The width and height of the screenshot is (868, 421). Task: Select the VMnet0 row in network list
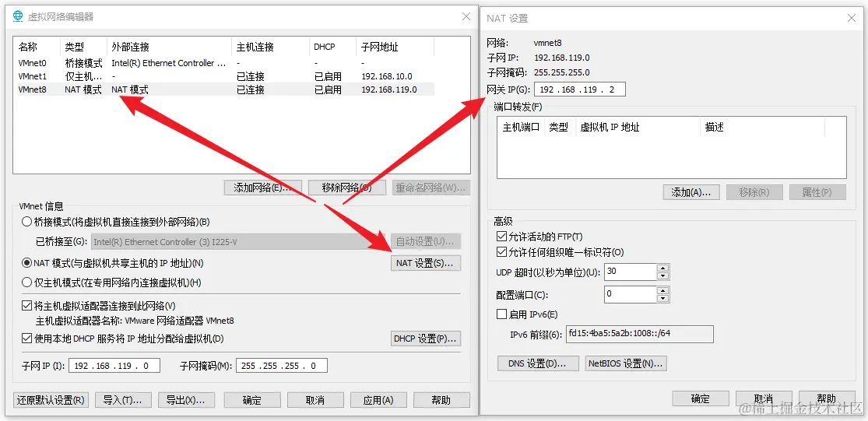(225, 63)
